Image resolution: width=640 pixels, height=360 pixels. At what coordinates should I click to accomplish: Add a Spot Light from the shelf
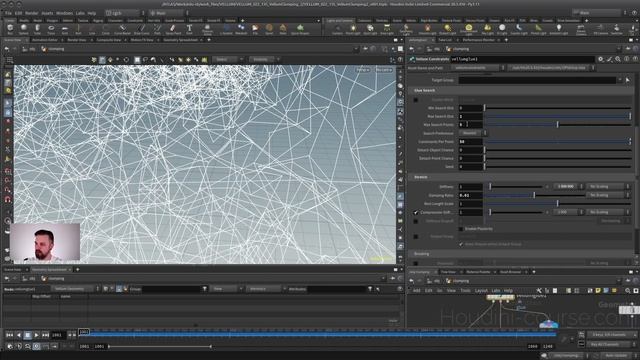370,29
